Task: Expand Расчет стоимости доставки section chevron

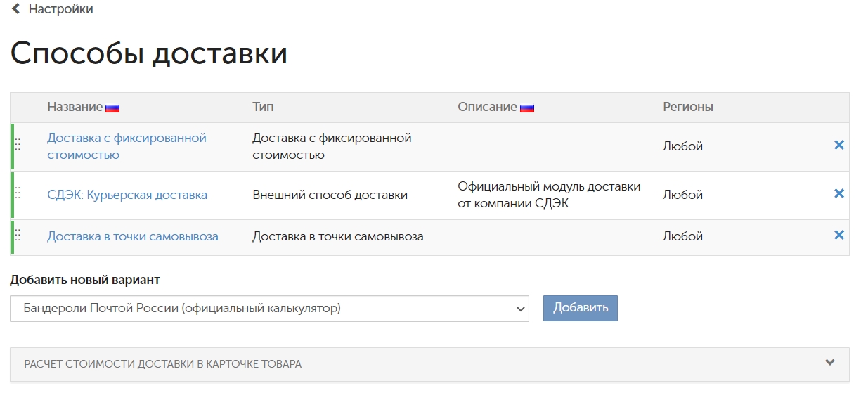Action: click(x=830, y=363)
